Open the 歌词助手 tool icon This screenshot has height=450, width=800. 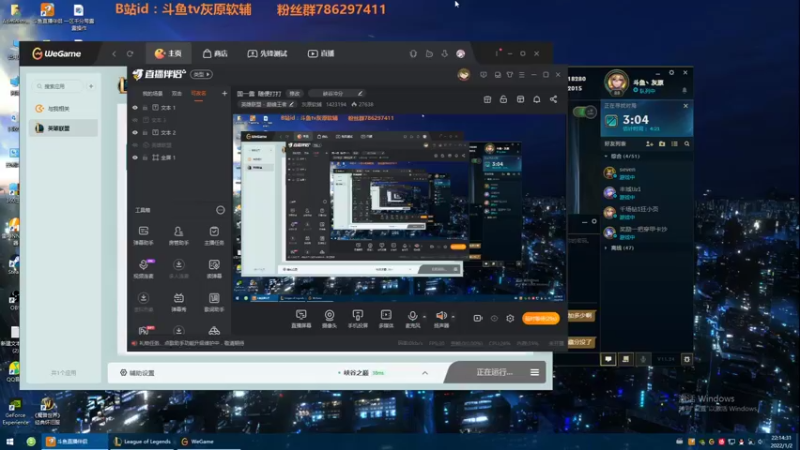[x=214, y=302]
